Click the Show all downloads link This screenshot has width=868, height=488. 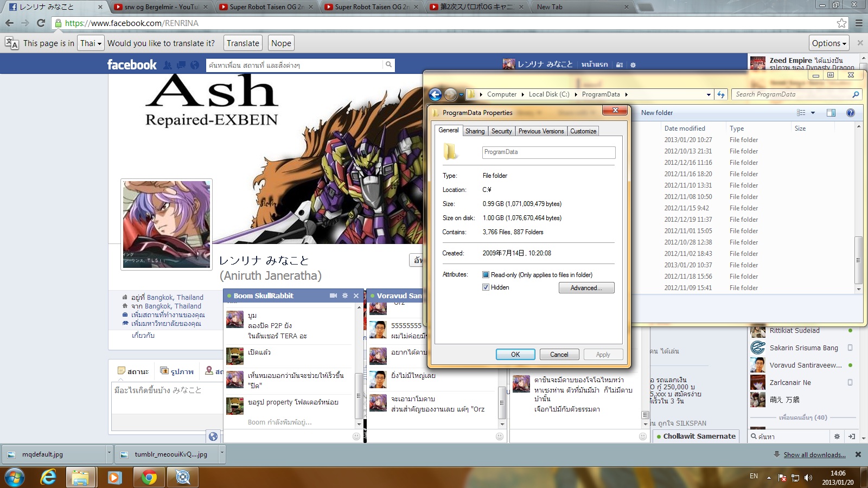pyautogui.click(x=814, y=455)
